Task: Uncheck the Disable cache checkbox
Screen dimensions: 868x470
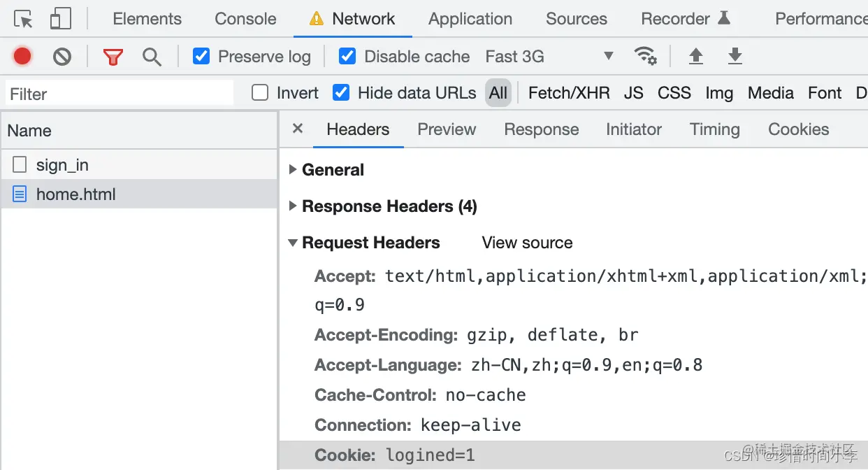Action: pyautogui.click(x=347, y=56)
